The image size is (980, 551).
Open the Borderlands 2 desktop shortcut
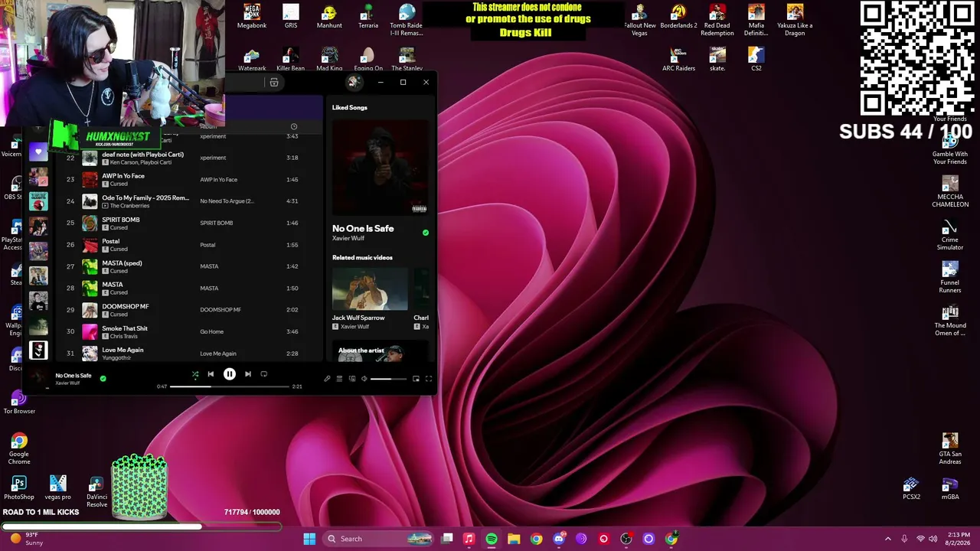pyautogui.click(x=678, y=17)
